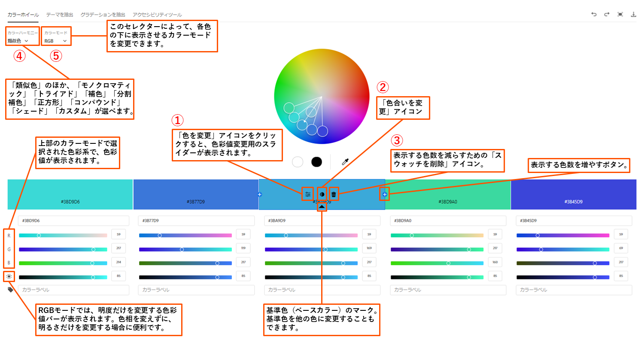Open fullscreen view icon at top right
This screenshot has height=337, width=644.
click(x=620, y=14)
